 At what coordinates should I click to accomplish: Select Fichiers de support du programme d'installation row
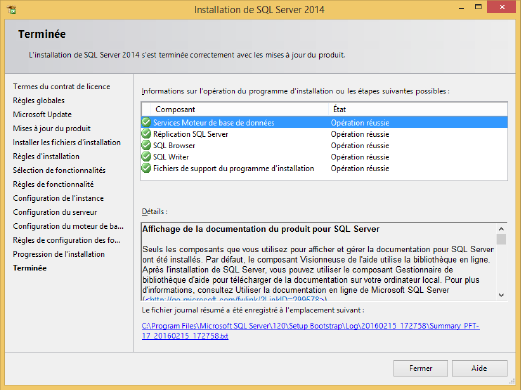(x=324, y=168)
